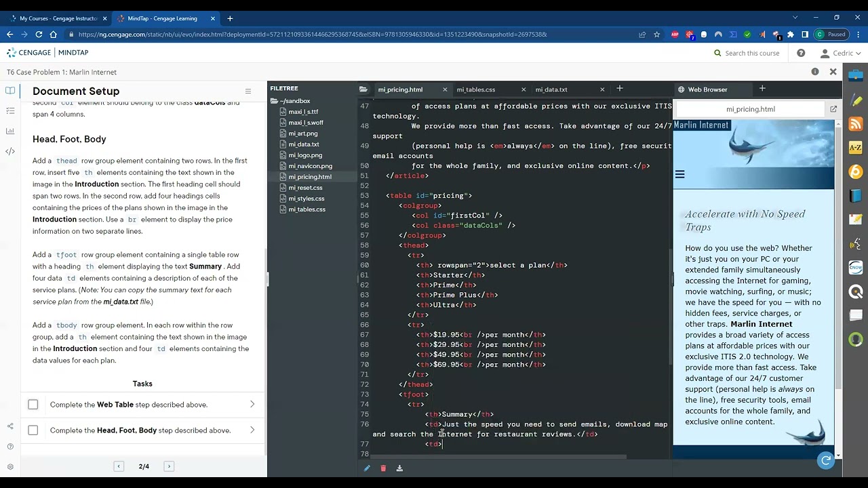Click the red trash delete icon below editor
868x488 pixels.
pos(383,468)
